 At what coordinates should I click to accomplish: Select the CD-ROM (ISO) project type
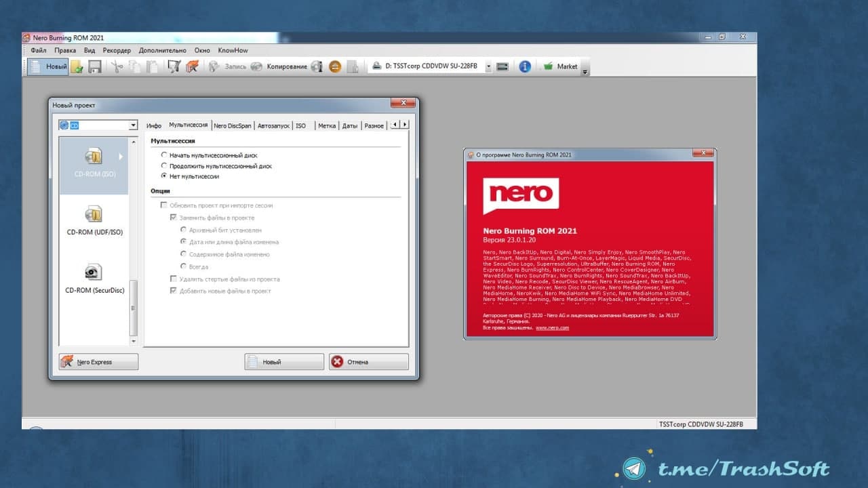pyautogui.click(x=94, y=165)
